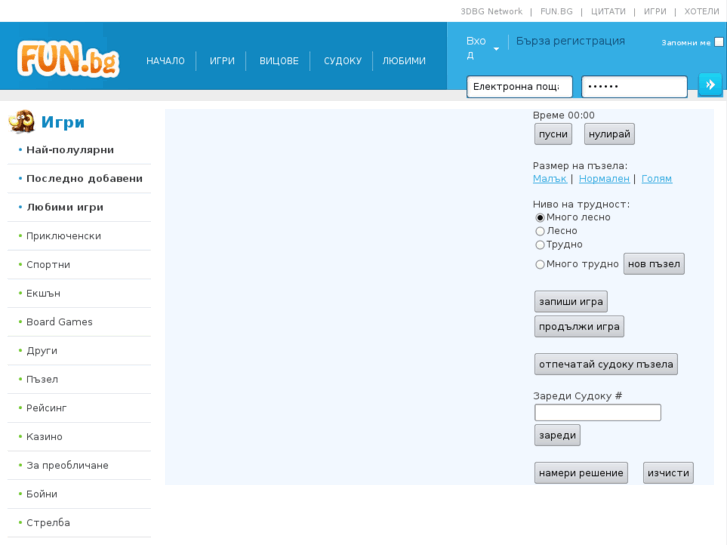This screenshot has width=727, height=545.
Task: Click the login submit arrow button
Action: click(710, 85)
